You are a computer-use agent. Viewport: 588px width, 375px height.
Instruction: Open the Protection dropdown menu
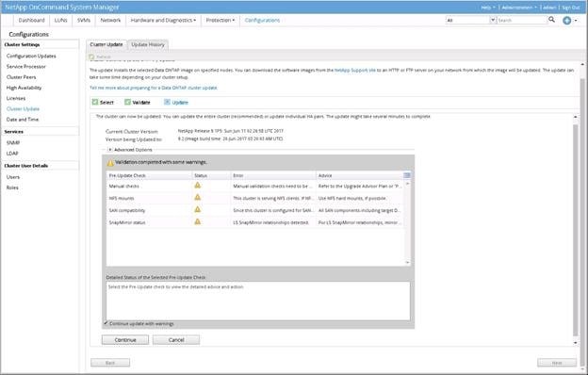[220, 20]
